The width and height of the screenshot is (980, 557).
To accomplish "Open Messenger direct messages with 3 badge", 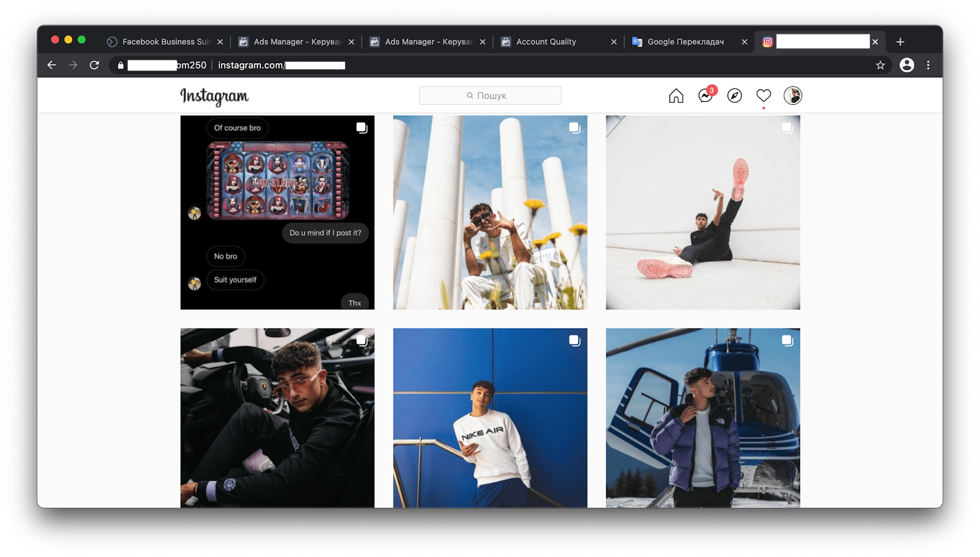I will 706,95.
